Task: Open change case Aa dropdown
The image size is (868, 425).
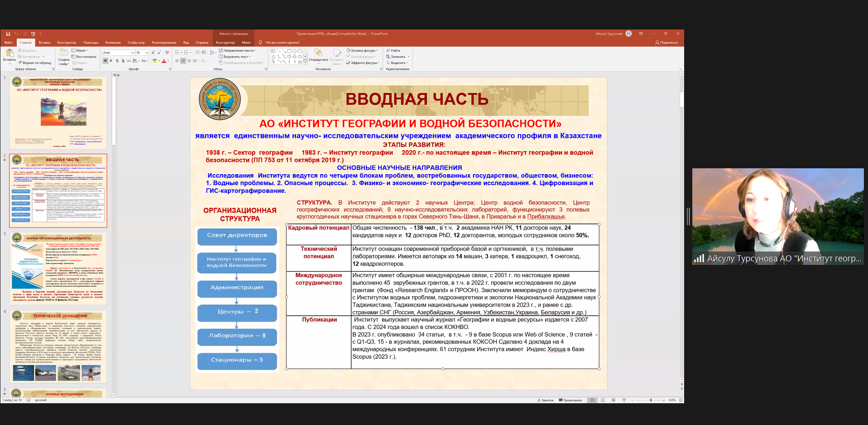Action: (145, 61)
